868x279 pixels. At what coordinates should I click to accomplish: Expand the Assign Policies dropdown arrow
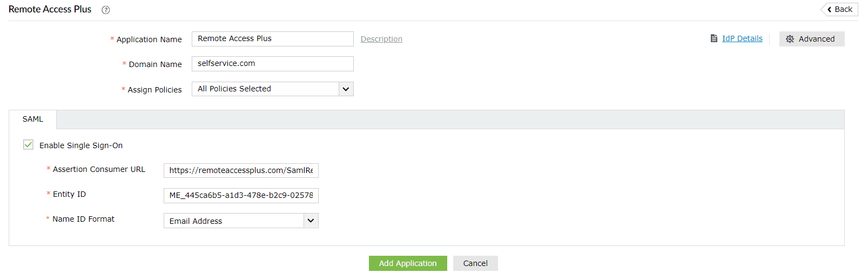tap(346, 89)
